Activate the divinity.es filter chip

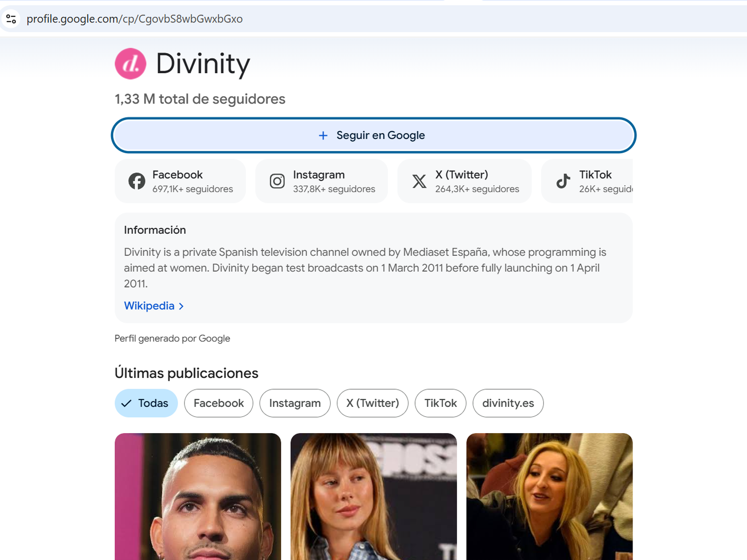point(508,403)
